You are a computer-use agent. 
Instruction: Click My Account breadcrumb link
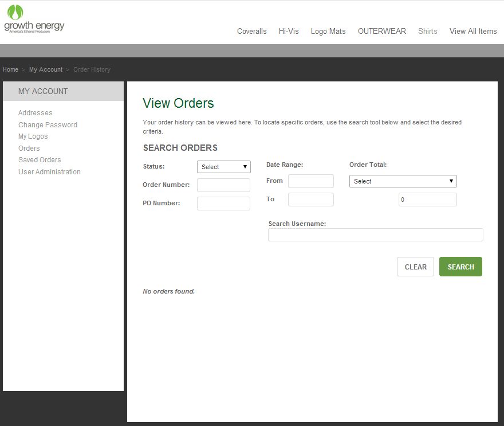pos(46,69)
